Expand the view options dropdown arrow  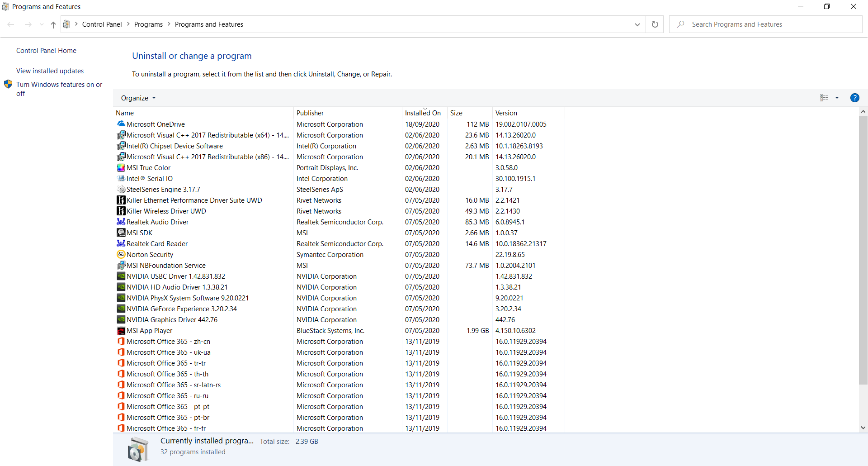click(x=837, y=98)
